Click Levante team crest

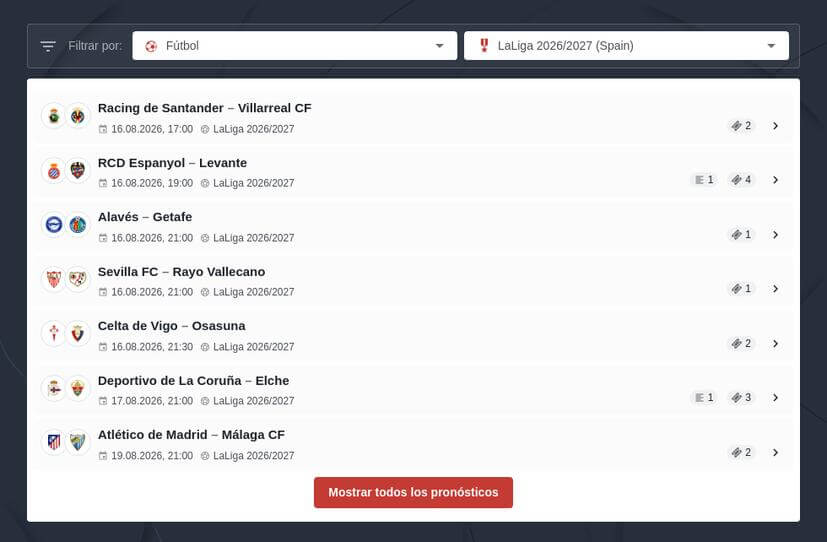[78, 170]
